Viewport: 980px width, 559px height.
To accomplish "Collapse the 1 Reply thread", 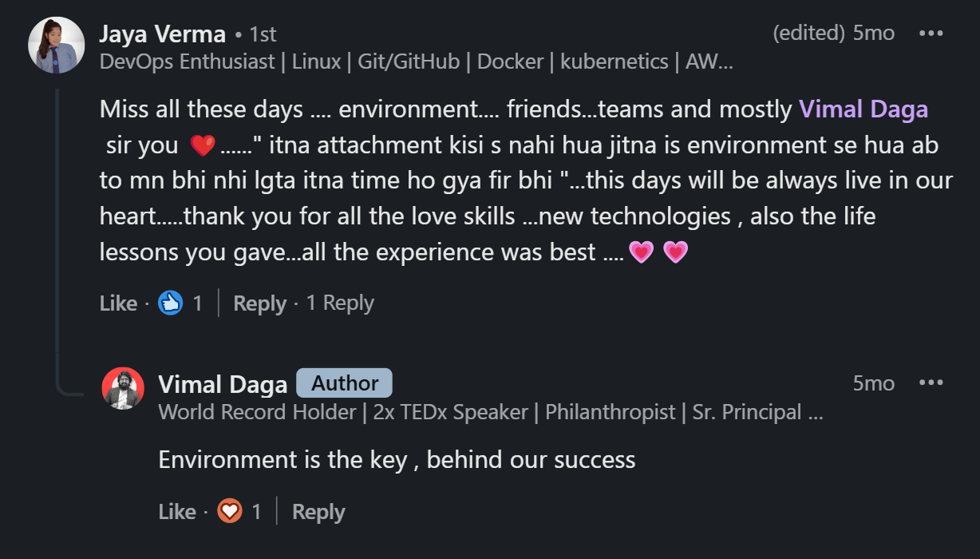I will tap(340, 303).
